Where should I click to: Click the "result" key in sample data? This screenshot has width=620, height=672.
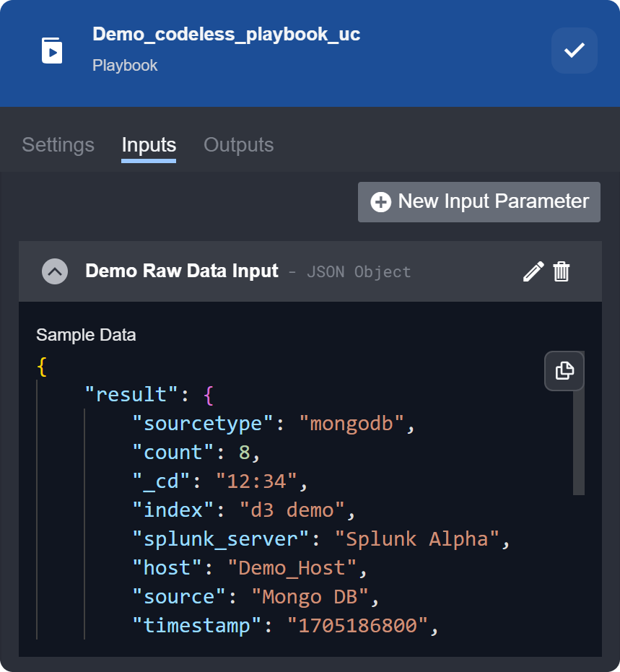pyautogui.click(x=131, y=395)
